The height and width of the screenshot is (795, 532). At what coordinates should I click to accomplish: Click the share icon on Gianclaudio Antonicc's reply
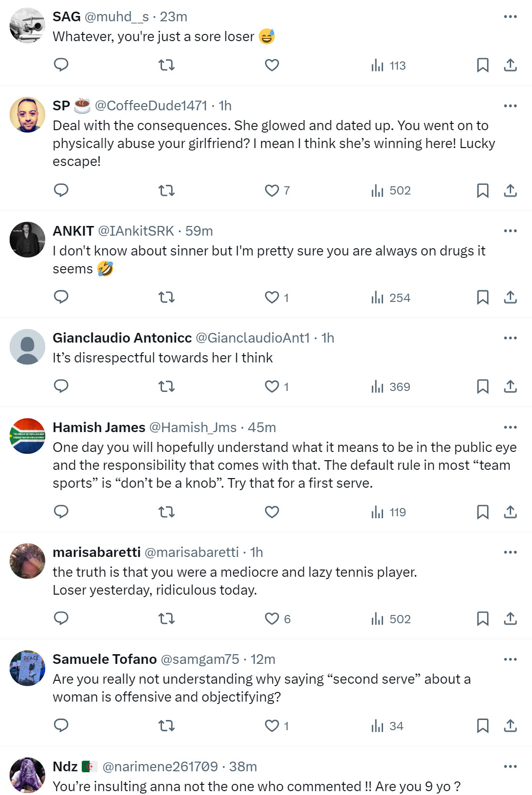pos(510,386)
